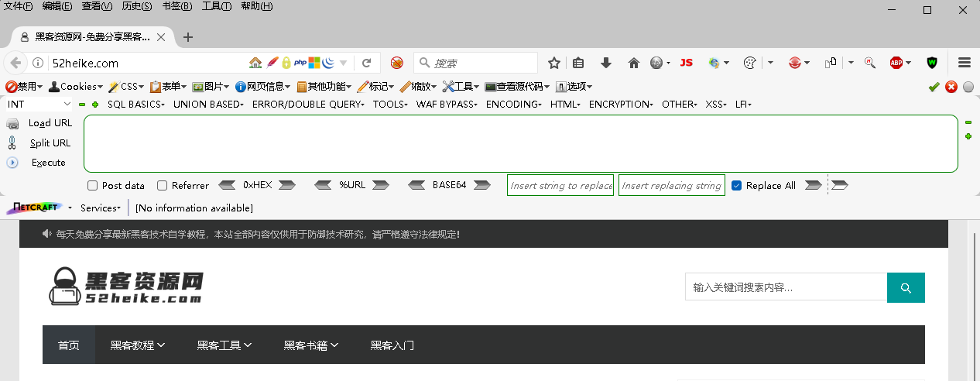Click the blocked content icon beside reload
This screenshot has width=980, height=381.
(x=397, y=63)
